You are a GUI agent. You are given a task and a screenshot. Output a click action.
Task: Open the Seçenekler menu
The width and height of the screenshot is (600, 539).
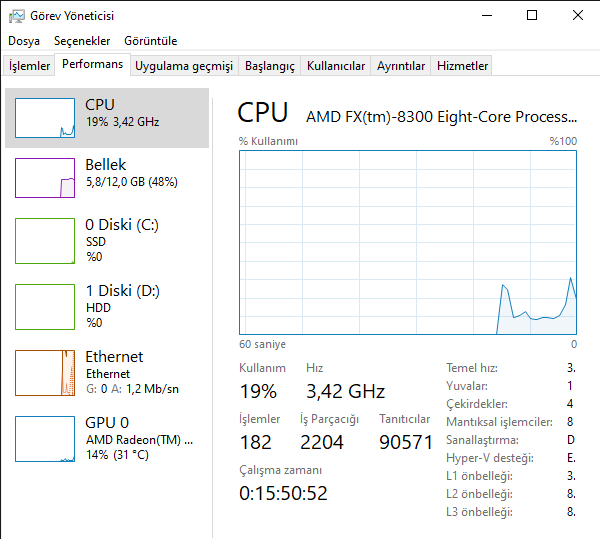click(82, 41)
